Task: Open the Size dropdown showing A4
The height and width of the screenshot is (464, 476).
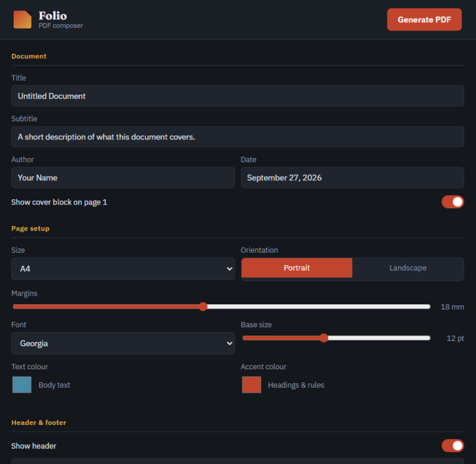Action: pos(123,269)
